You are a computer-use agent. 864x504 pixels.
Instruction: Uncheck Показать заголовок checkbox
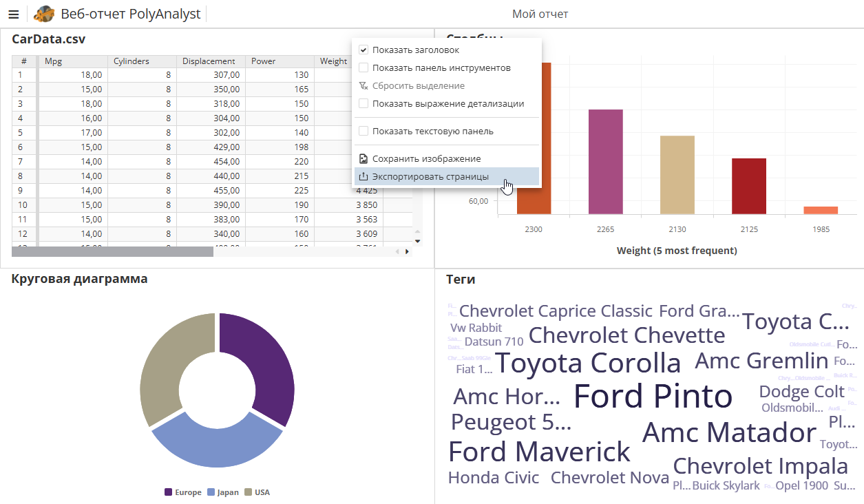(x=363, y=50)
